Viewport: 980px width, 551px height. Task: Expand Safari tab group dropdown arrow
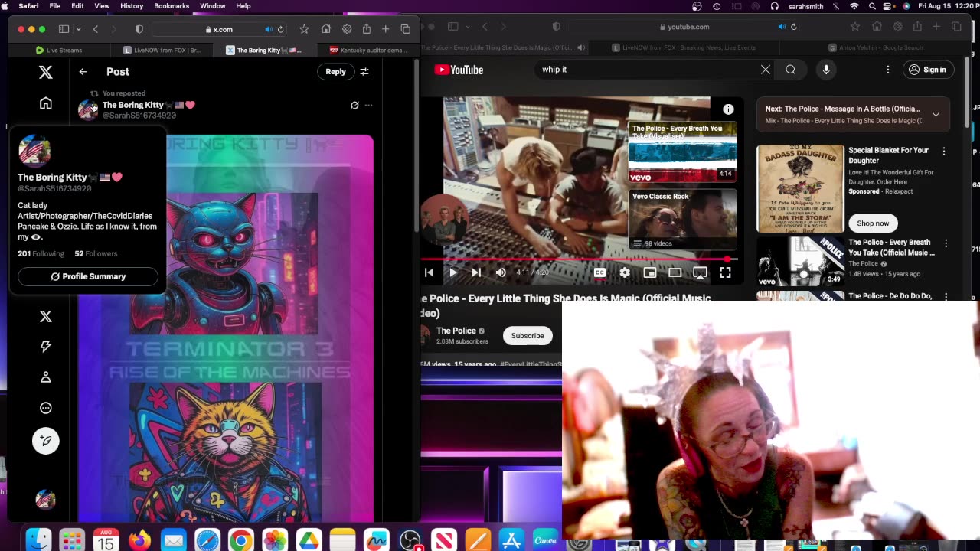(x=78, y=29)
